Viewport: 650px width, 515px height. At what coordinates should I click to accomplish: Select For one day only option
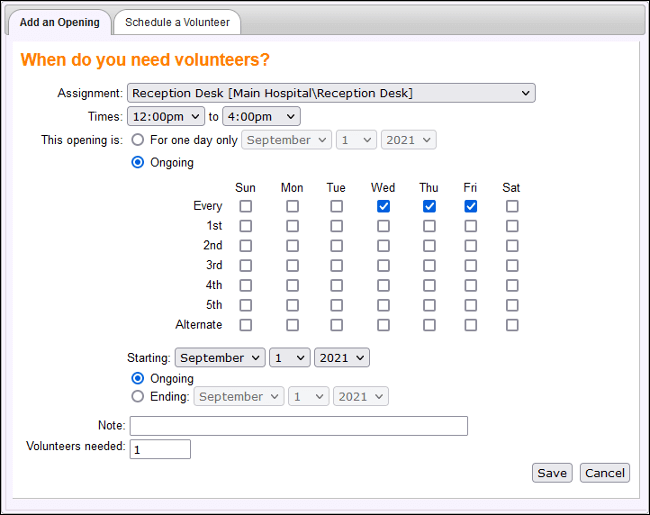[138, 140]
